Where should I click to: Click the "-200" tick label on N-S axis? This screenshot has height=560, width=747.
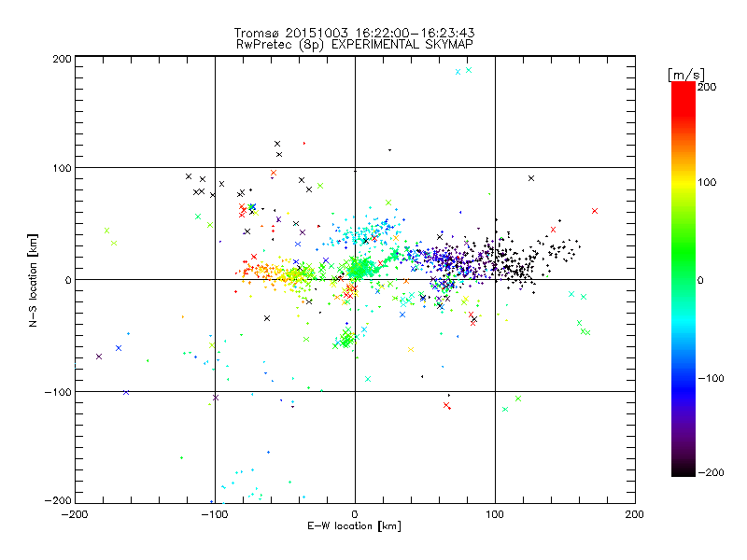point(58,500)
